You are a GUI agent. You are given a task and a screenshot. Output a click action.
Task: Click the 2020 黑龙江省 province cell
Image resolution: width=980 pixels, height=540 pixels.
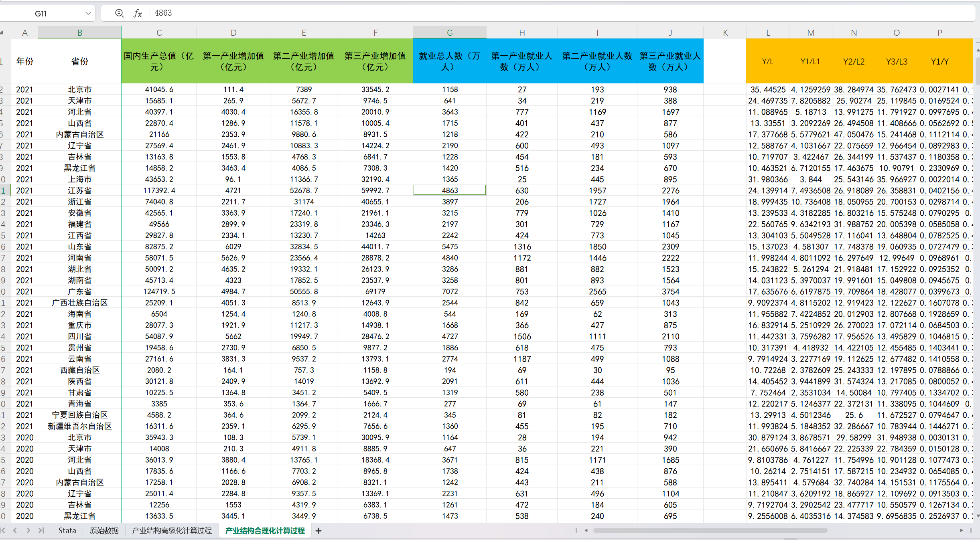(79, 516)
